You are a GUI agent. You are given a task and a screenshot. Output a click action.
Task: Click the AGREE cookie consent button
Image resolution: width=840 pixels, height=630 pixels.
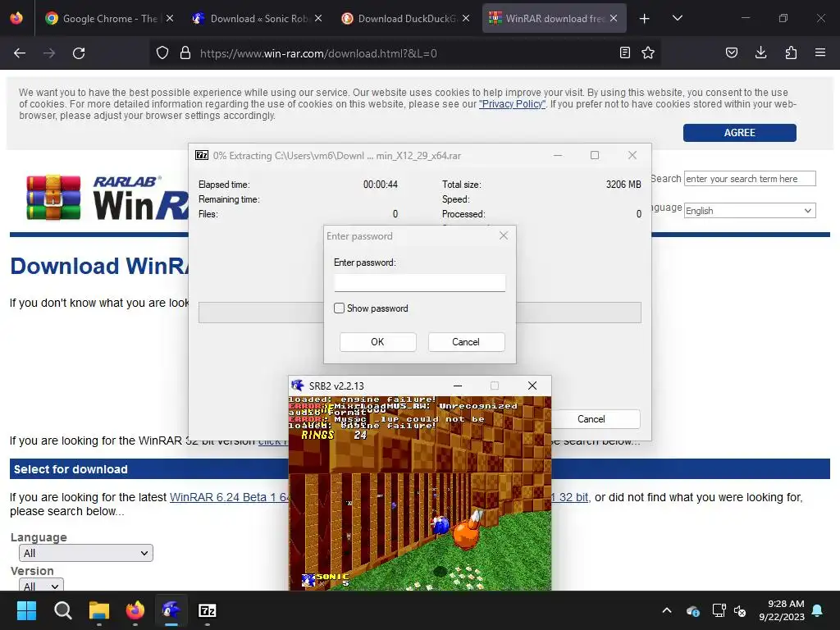pyautogui.click(x=739, y=132)
